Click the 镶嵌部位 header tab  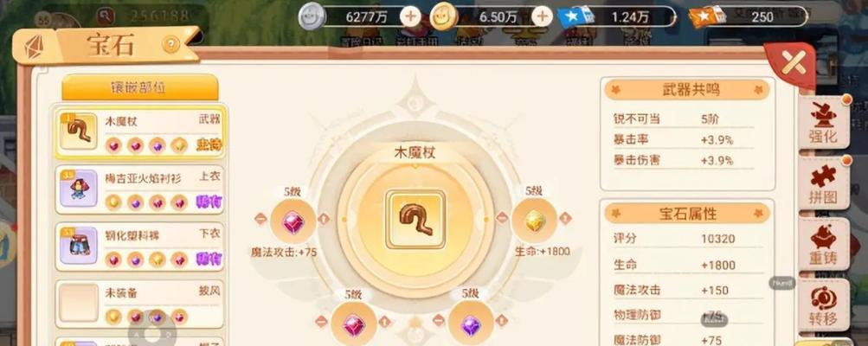[x=140, y=87]
